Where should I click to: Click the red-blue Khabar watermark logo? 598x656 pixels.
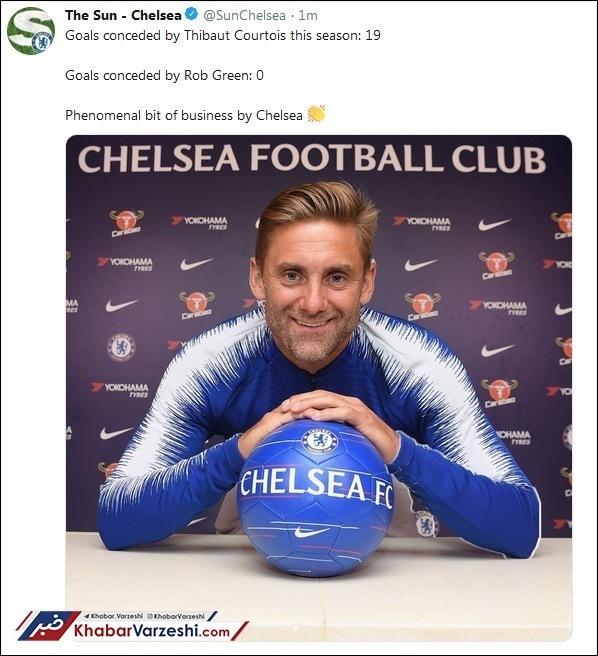(47, 626)
